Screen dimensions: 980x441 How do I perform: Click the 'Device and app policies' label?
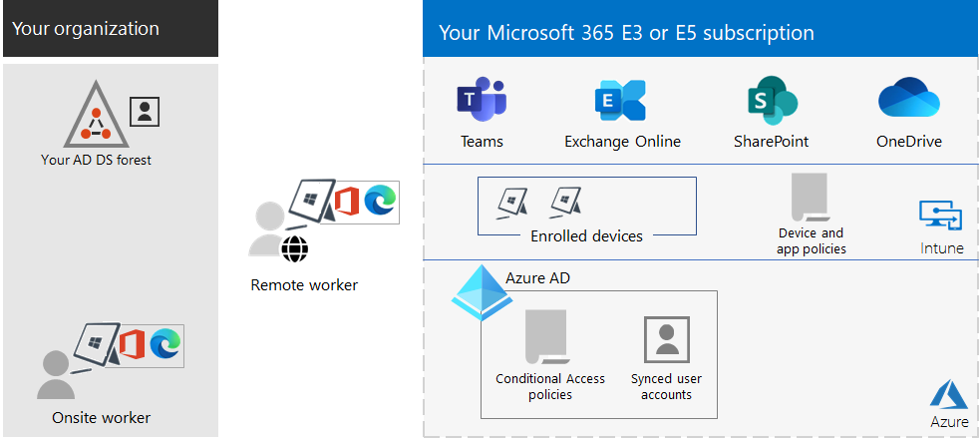tap(812, 240)
